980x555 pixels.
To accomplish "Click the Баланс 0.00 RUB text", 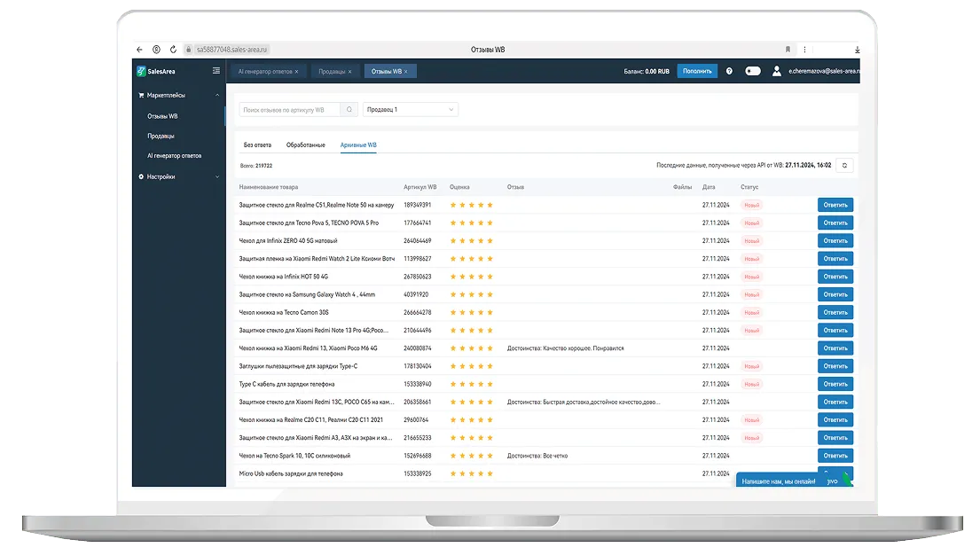I will pos(647,71).
